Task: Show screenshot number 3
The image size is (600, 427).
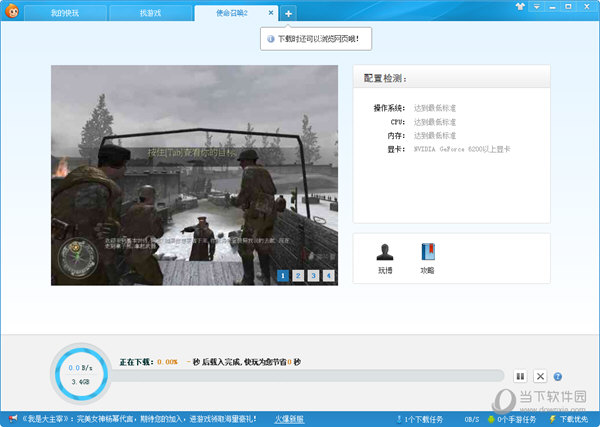Action: pos(313,275)
